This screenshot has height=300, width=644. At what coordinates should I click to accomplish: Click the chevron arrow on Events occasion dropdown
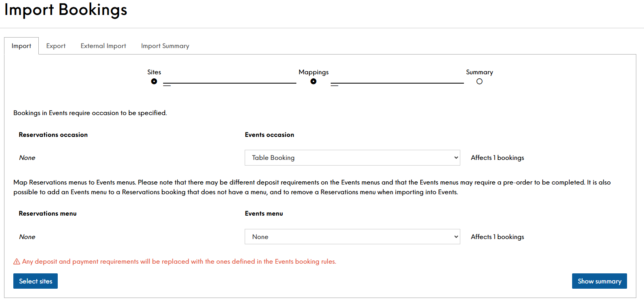pyautogui.click(x=456, y=157)
